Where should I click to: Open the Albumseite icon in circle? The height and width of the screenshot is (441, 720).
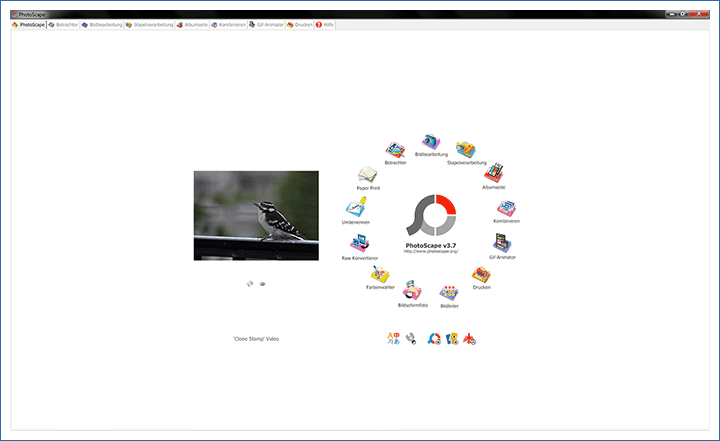(494, 174)
